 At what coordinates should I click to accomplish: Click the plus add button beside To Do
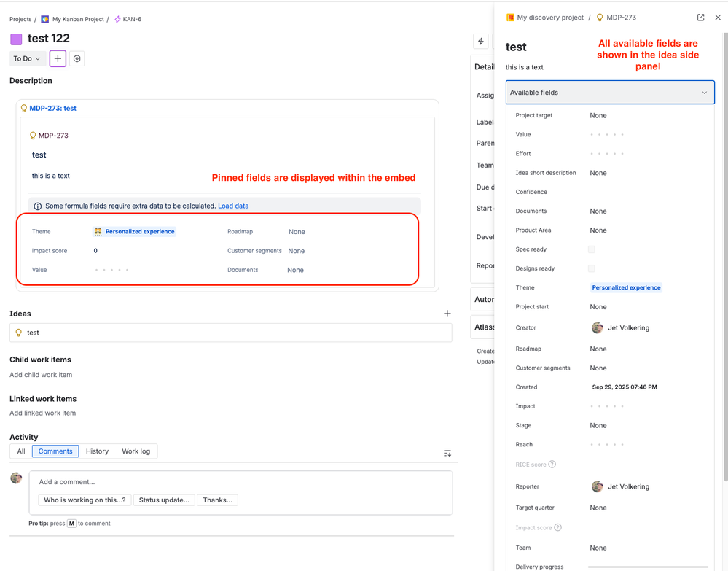point(58,58)
